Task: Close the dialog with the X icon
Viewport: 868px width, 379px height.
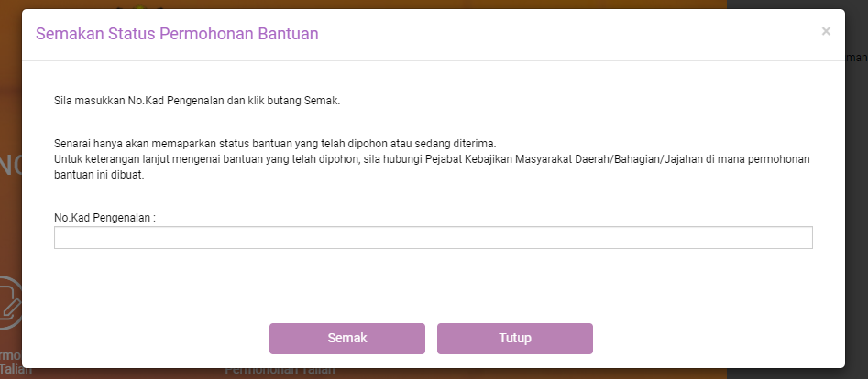Action: tap(826, 31)
